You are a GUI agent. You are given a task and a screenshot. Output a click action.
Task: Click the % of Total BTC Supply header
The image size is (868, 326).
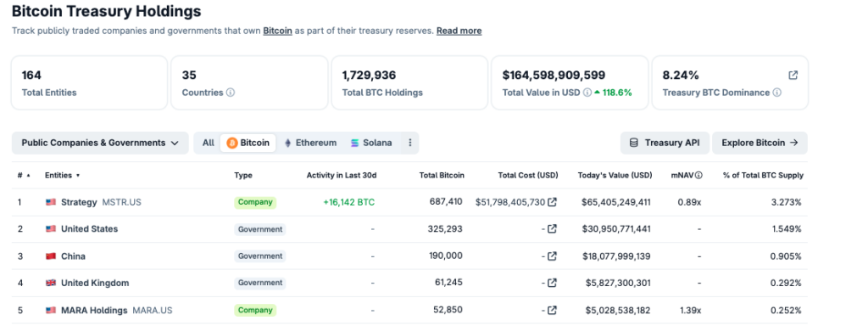(763, 175)
